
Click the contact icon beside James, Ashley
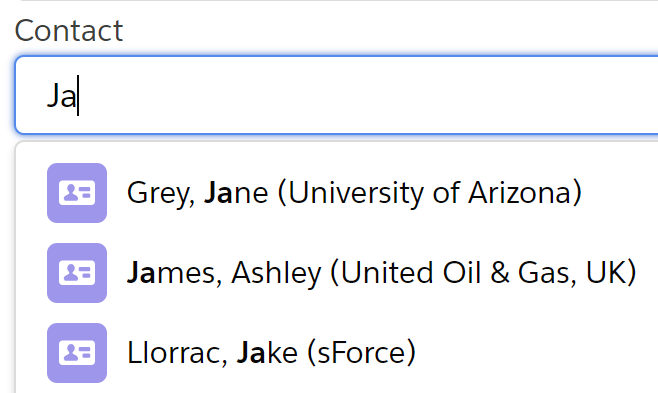[x=77, y=273]
